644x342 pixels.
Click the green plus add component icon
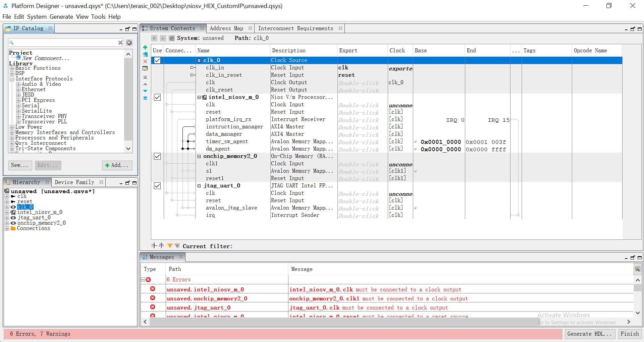[x=145, y=47]
